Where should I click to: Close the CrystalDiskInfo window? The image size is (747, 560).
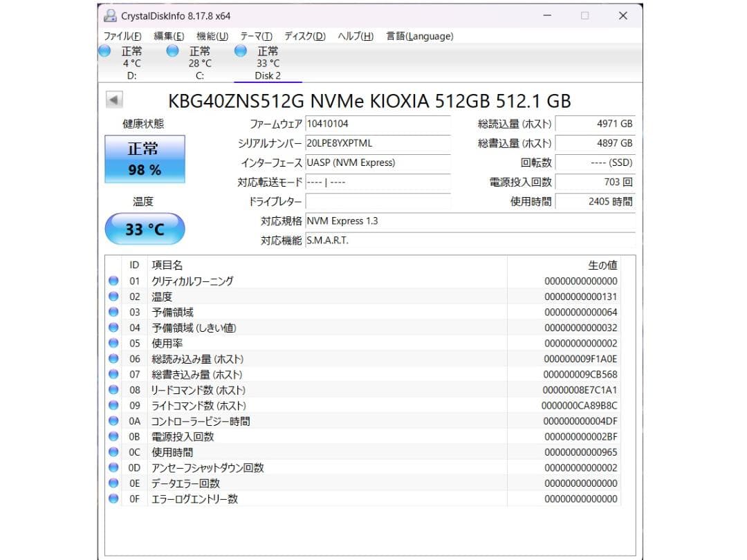click(622, 16)
